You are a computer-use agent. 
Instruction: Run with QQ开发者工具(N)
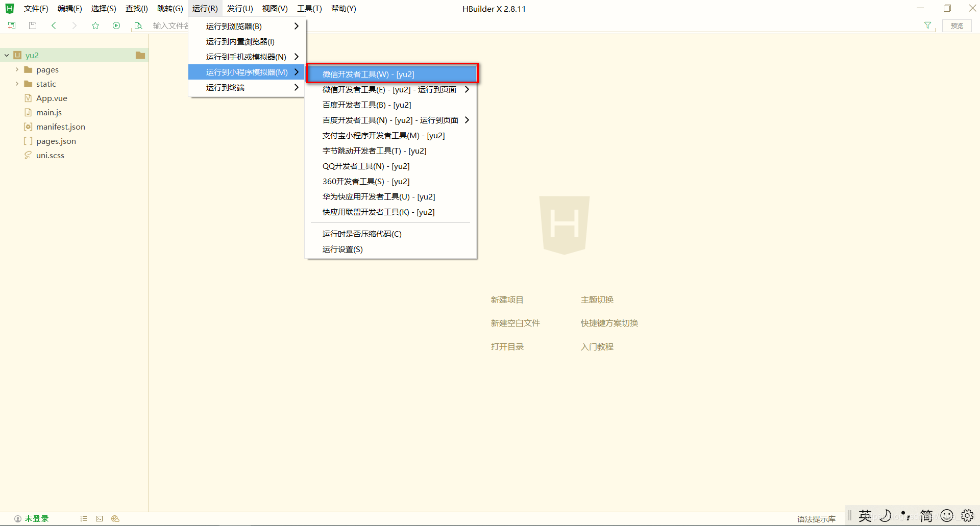pos(392,166)
